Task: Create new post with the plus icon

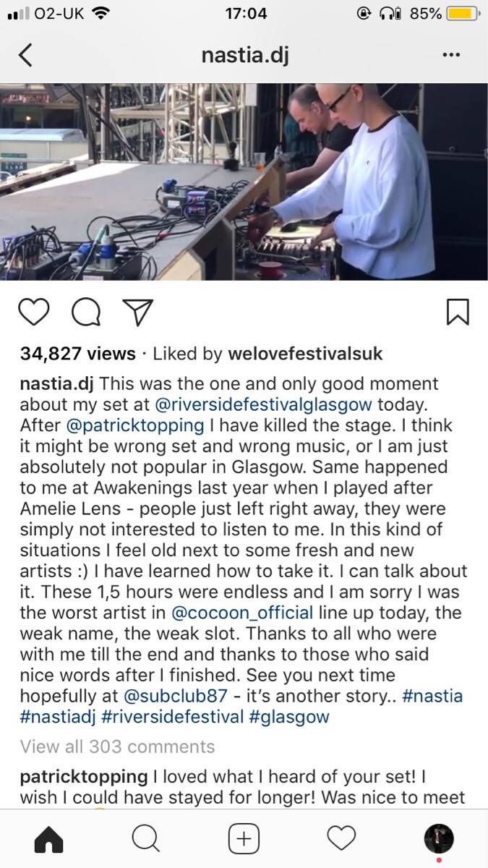Action: pos(244,839)
